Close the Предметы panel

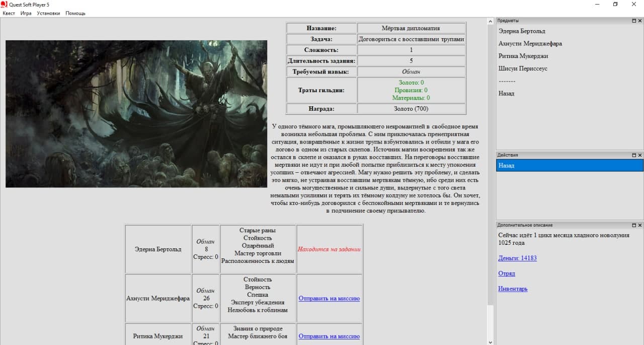(640, 21)
